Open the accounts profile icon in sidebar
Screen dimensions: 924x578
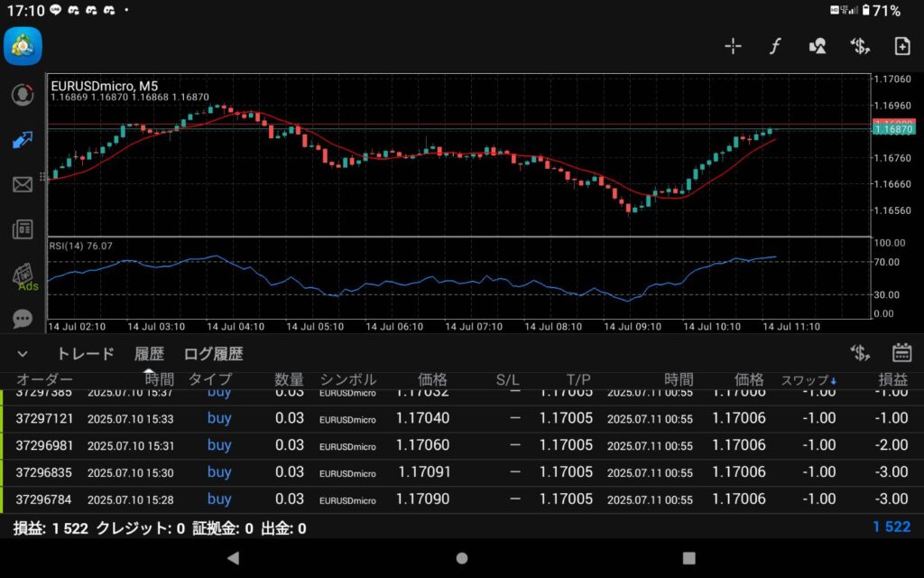(23, 94)
